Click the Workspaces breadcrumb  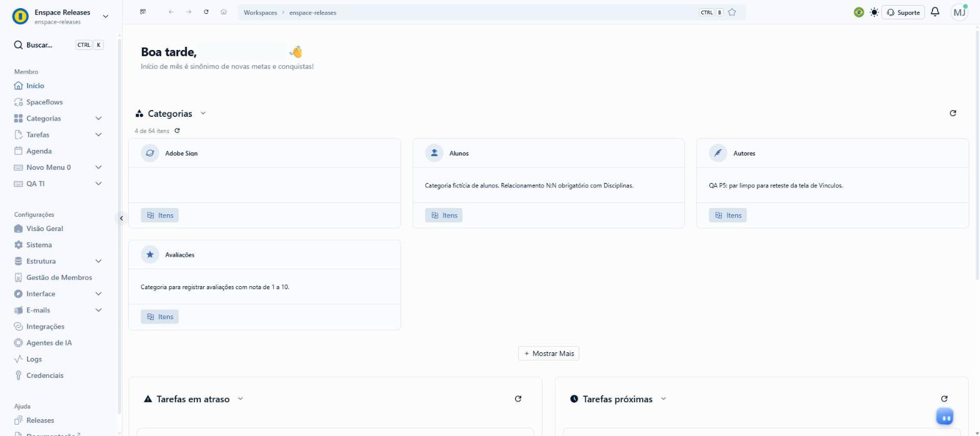click(261, 12)
